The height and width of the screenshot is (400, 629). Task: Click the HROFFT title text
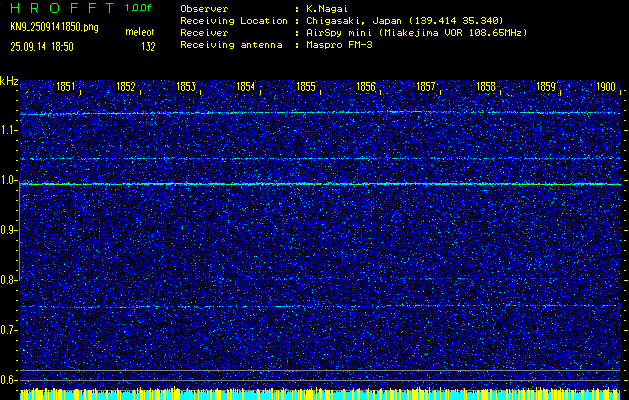tap(62, 8)
